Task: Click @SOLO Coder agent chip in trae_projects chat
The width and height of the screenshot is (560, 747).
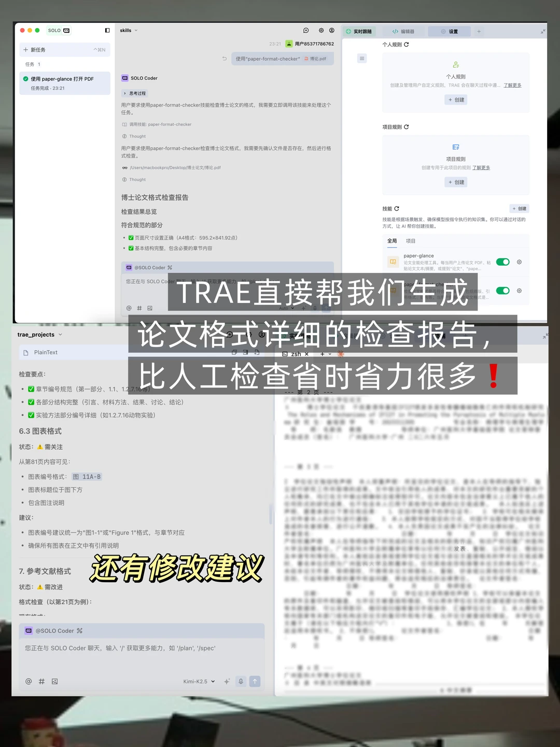Action: (x=49, y=631)
